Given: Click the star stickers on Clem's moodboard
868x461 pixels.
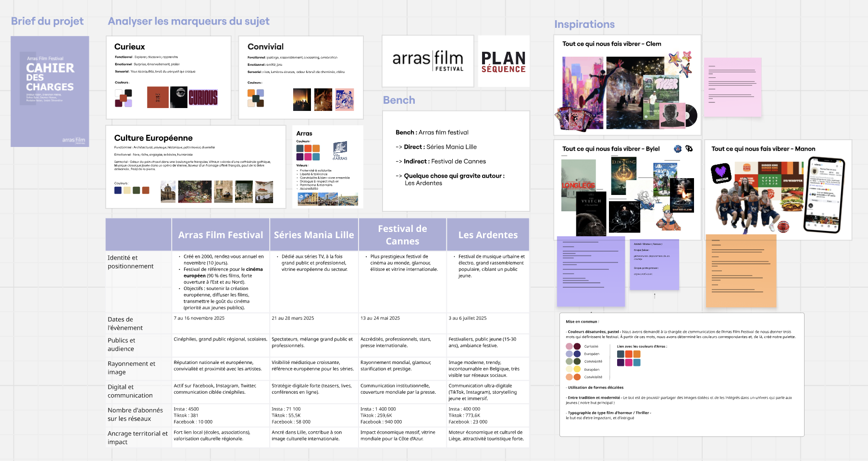Looking at the screenshot, I should click(x=680, y=63).
